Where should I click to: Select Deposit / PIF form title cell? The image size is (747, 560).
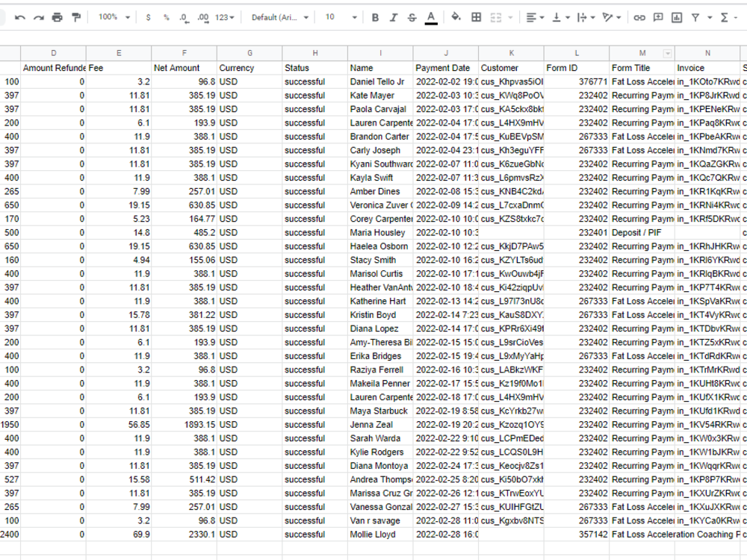(x=642, y=233)
